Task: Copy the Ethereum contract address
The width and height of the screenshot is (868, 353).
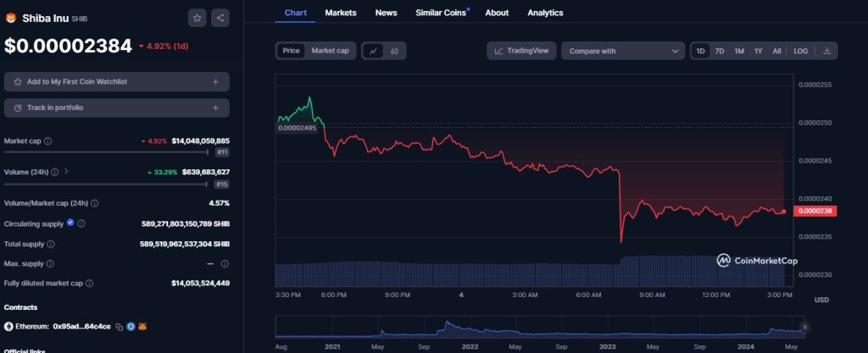Action: click(120, 327)
